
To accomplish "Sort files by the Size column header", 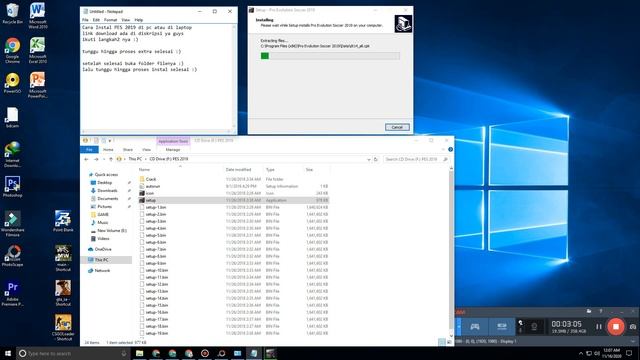I will click(x=309, y=169).
